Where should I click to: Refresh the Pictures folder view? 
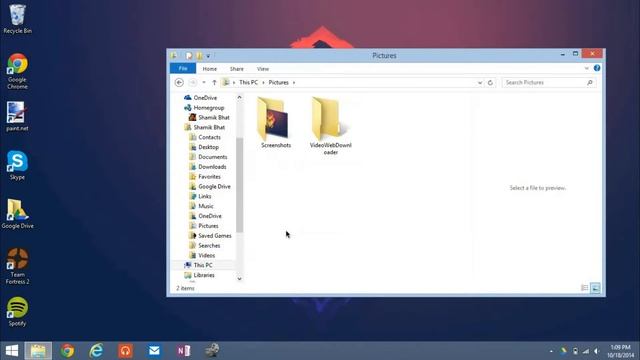(x=490, y=82)
